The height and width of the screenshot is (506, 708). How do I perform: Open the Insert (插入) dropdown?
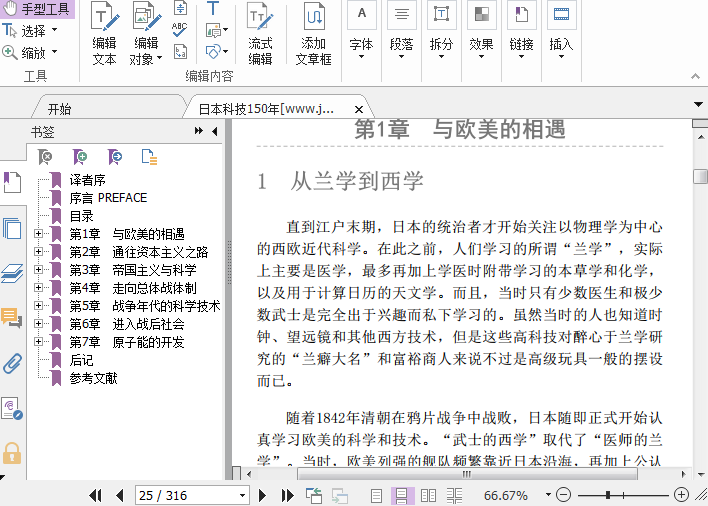coord(561,31)
